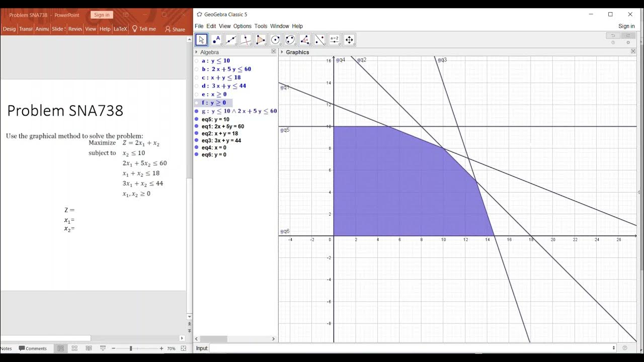
Task: Open the GeoGebra Edit menu
Action: tap(211, 26)
